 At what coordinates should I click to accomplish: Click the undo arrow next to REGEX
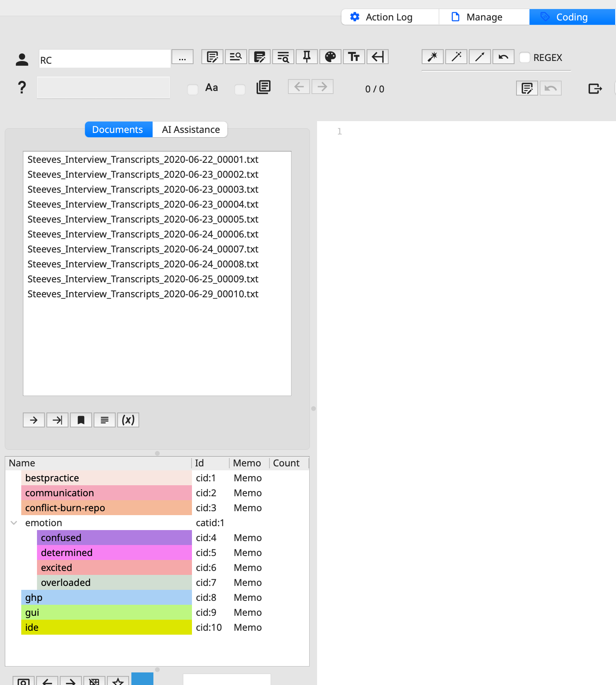click(x=503, y=57)
